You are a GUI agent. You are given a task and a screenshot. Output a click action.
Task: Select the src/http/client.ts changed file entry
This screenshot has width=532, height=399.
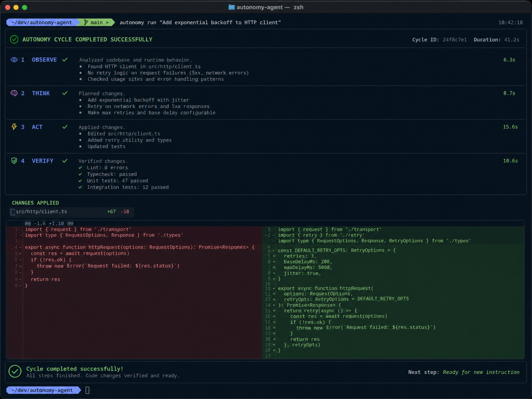pyautogui.click(x=72, y=212)
